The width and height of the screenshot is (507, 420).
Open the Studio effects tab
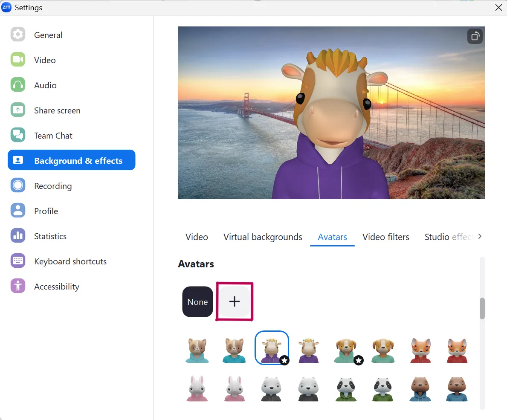point(448,237)
